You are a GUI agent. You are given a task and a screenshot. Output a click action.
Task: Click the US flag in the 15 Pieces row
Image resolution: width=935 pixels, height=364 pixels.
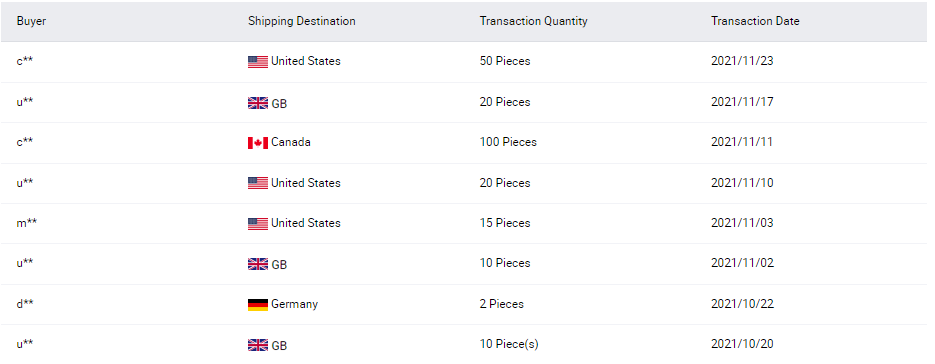coord(258,224)
